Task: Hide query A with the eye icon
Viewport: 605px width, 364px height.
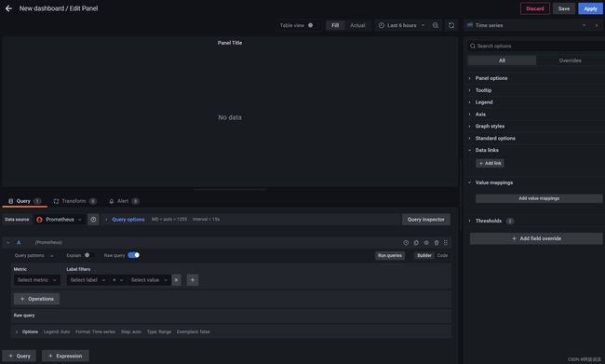Action: click(426, 243)
